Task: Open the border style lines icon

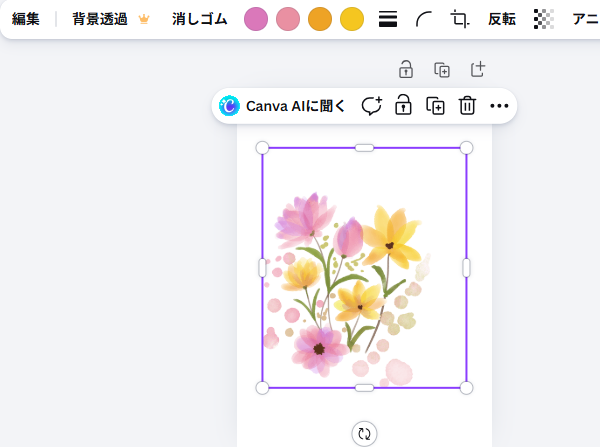Action: [388, 19]
